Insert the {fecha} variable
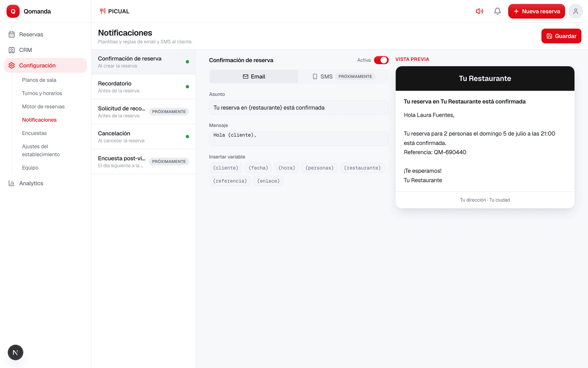Viewport: 588px width, 368px height. (x=258, y=168)
